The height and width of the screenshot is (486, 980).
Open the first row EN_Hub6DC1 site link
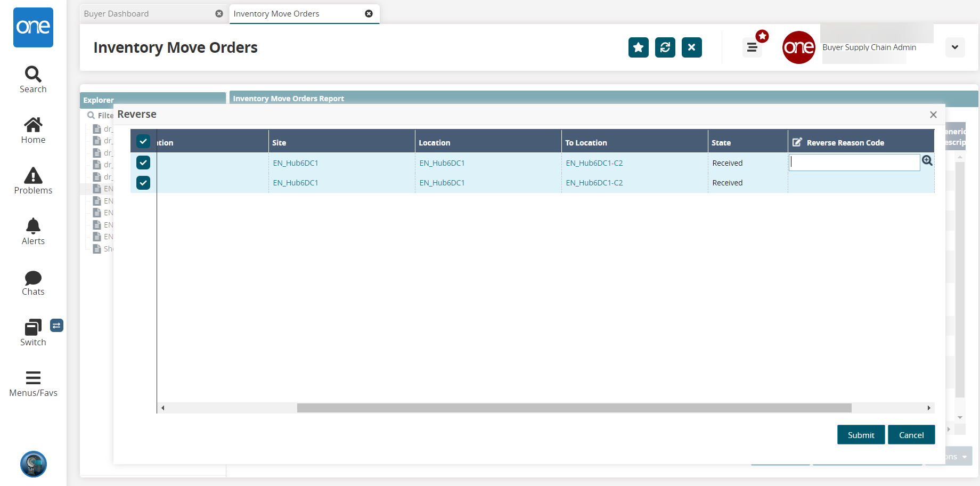click(x=296, y=163)
